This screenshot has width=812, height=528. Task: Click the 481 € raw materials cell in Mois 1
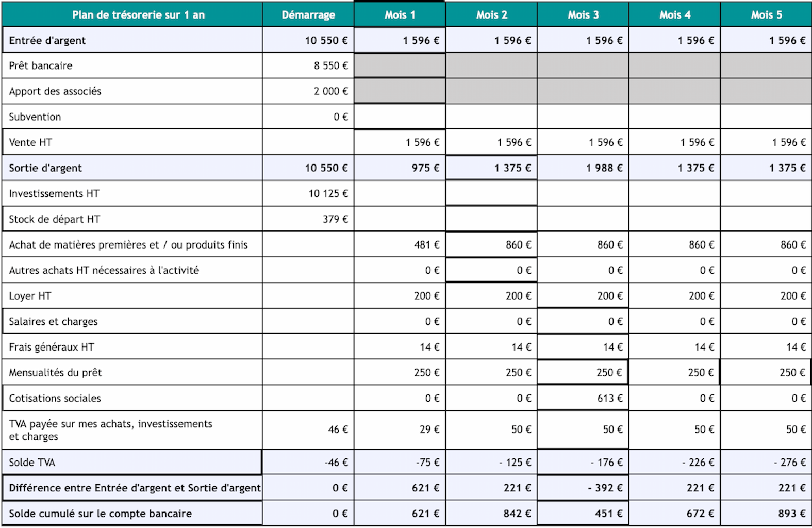[x=400, y=244]
